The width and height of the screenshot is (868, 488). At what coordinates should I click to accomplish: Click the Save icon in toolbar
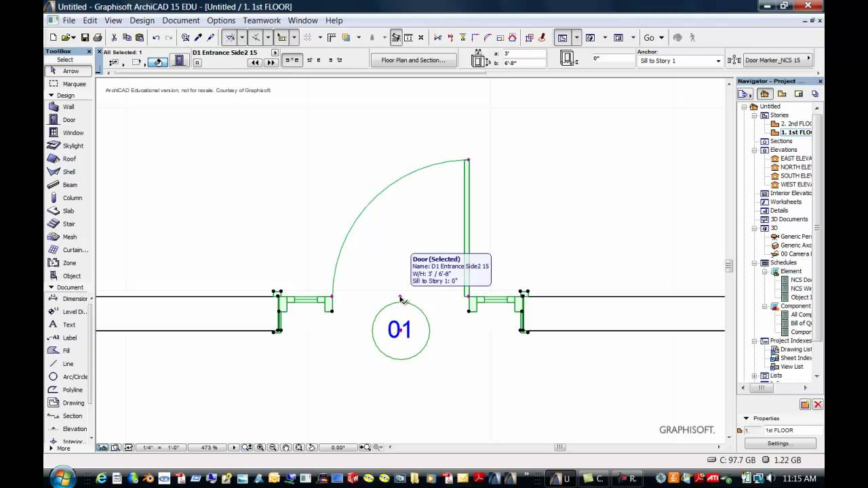pos(85,38)
